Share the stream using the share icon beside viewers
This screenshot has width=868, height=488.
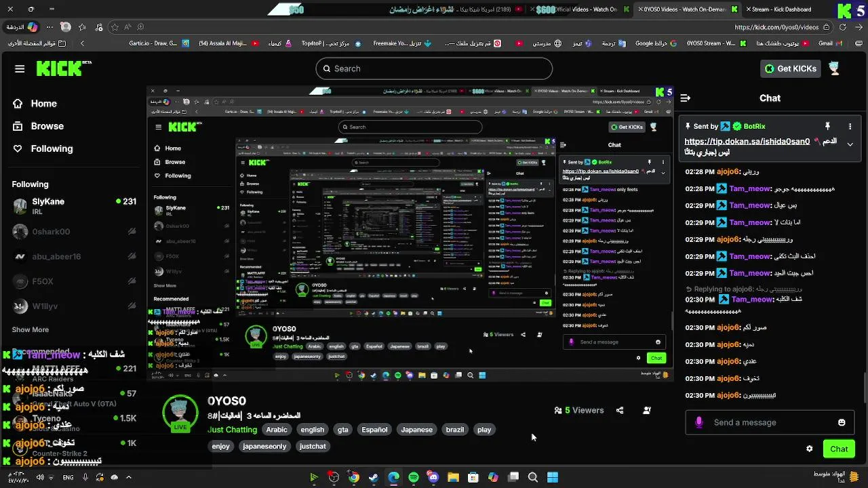[x=619, y=410]
